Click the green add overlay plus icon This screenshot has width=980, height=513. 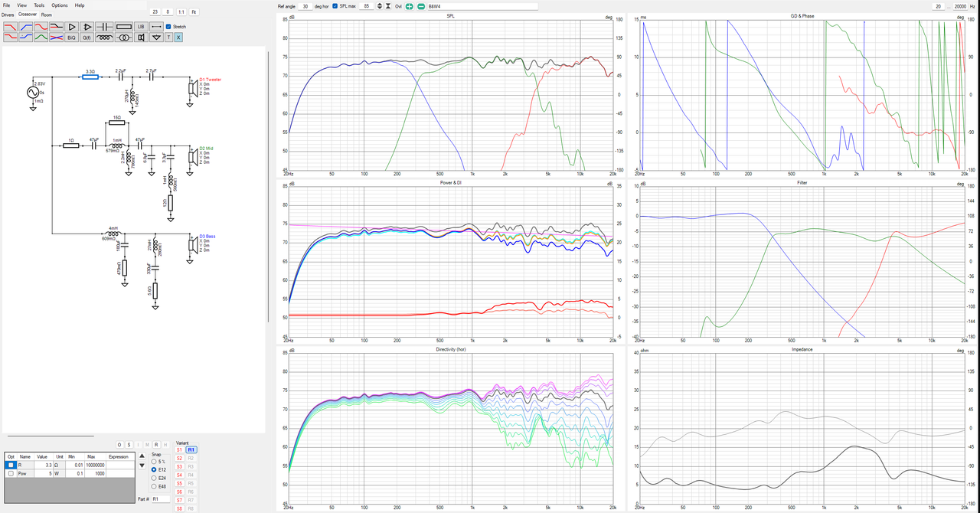(x=409, y=6)
